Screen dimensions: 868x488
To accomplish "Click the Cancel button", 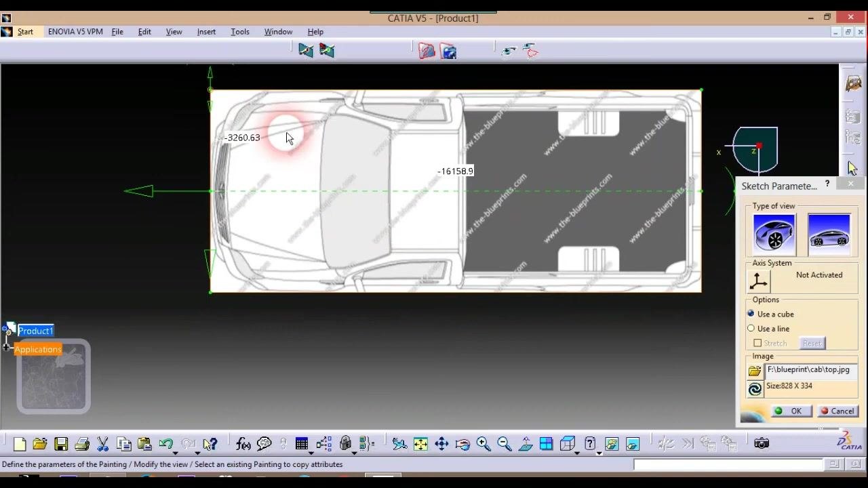I will pos(837,411).
